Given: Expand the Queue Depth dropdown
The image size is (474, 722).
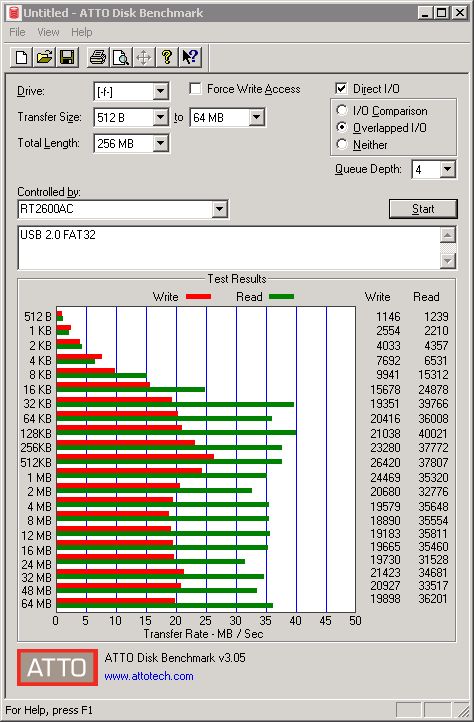Looking at the screenshot, I should (447, 169).
